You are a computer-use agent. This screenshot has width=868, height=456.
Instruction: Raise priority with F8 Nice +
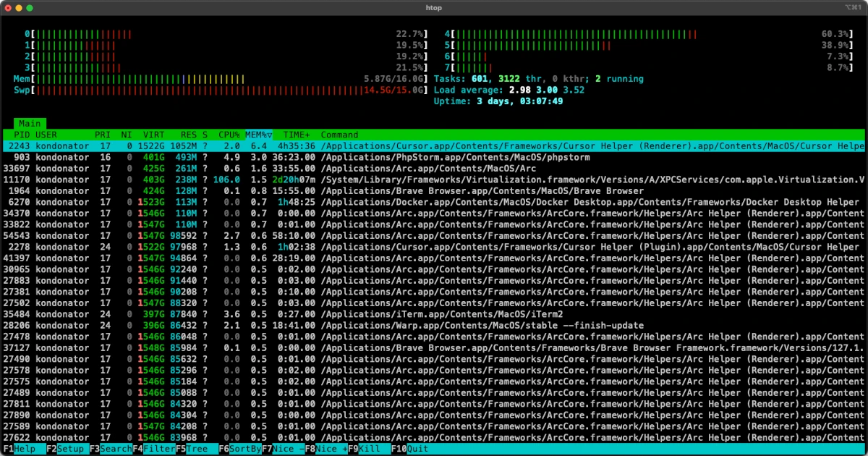(x=325, y=449)
